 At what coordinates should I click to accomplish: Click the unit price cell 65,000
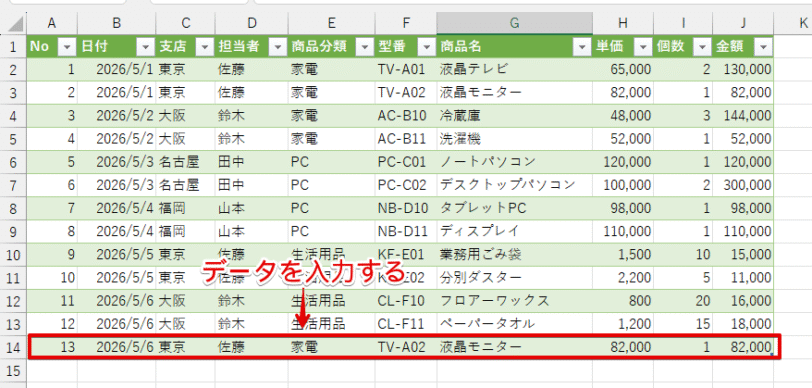623,69
